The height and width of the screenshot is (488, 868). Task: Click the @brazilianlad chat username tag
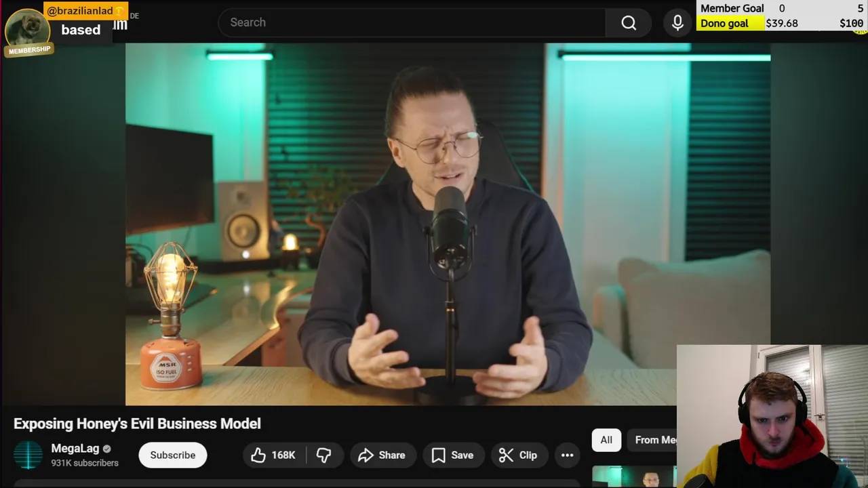(x=85, y=11)
